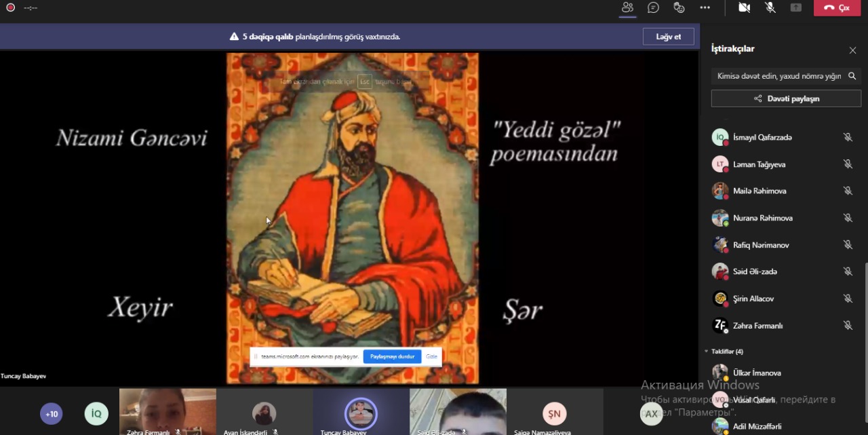
Task: Open the participants panel icon in toolbar
Action: click(627, 7)
